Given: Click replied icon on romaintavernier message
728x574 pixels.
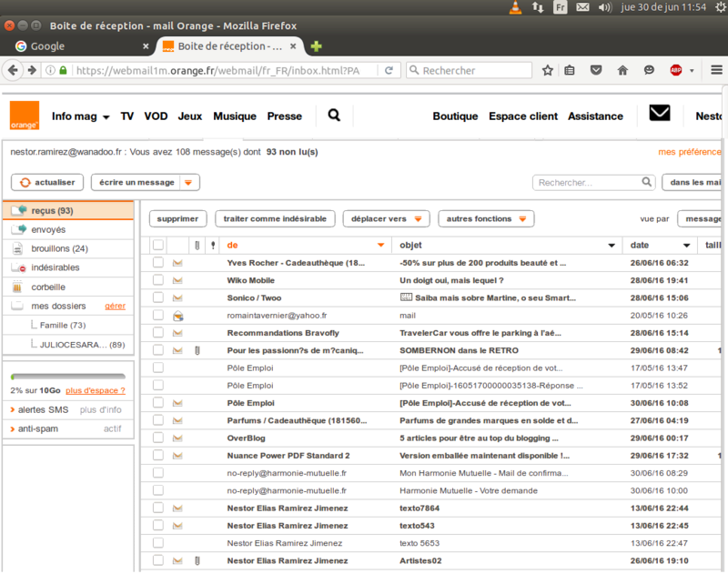Looking at the screenshot, I should tap(177, 316).
